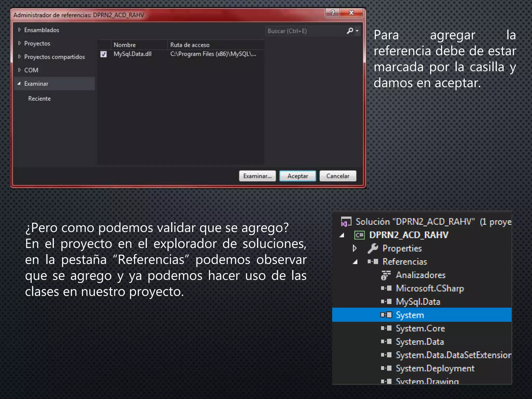The height and width of the screenshot is (399, 532).
Task: Select the MySql.Data.dll row name
Action: [132, 54]
